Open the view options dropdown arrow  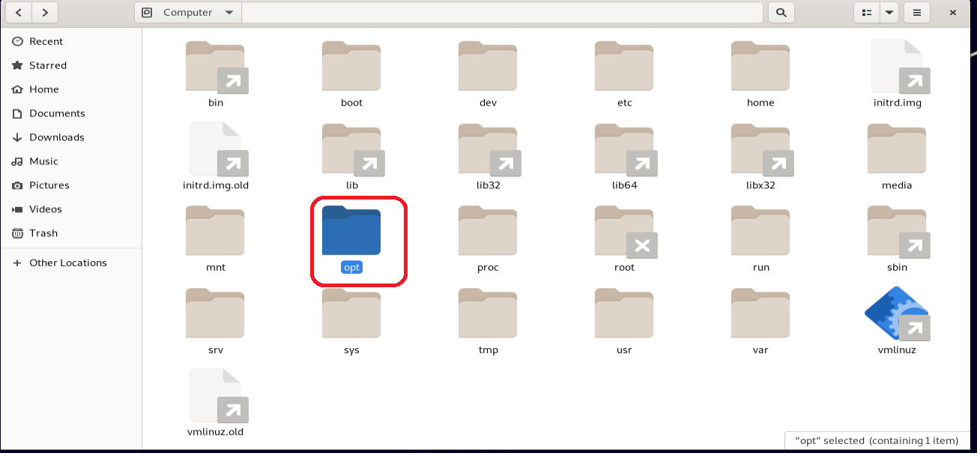pos(889,12)
